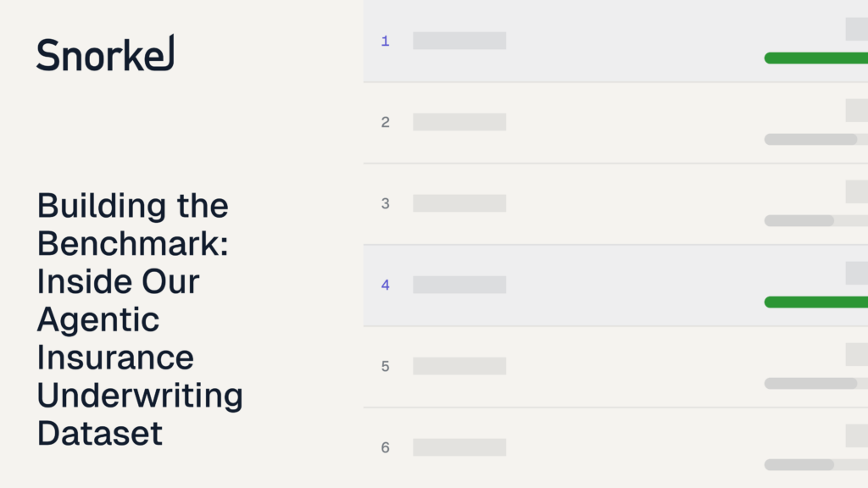This screenshot has width=868, height=488.
Task: Select the row number 1
Action: (x=386, y=41)
